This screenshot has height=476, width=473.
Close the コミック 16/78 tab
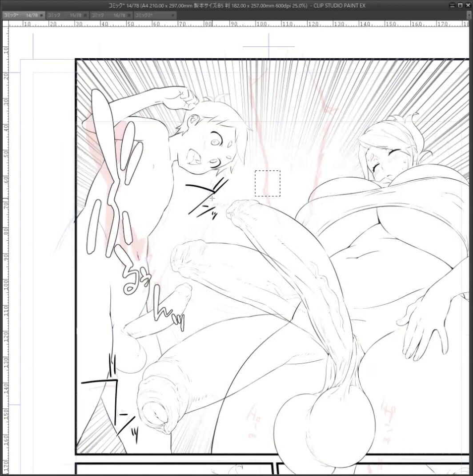point(129,15)
